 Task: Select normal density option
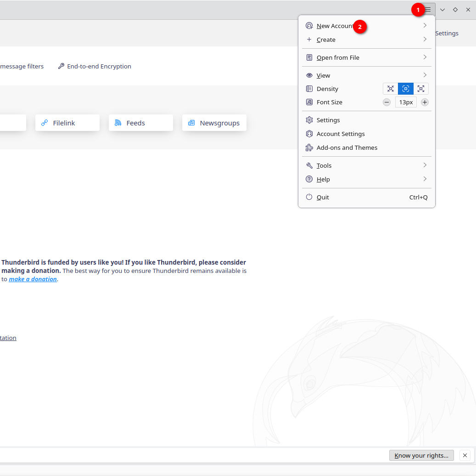[406, 89]
